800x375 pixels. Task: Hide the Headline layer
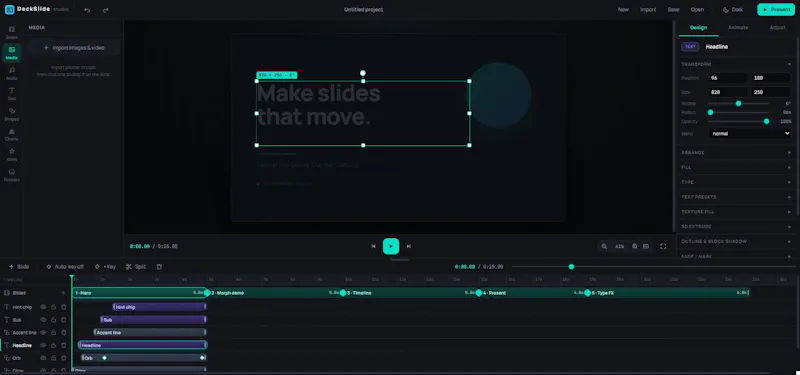43,345
